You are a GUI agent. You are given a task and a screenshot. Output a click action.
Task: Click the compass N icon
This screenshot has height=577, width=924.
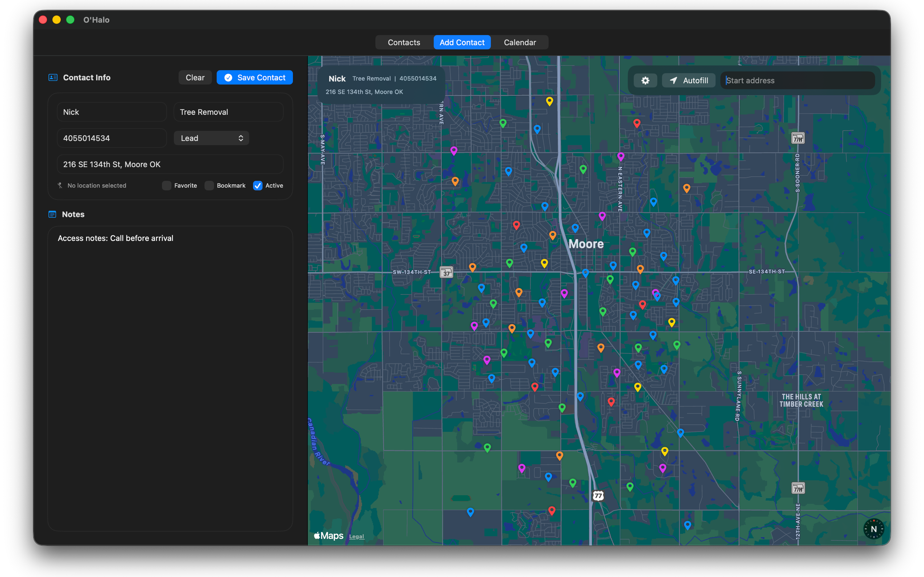[874, 529]
